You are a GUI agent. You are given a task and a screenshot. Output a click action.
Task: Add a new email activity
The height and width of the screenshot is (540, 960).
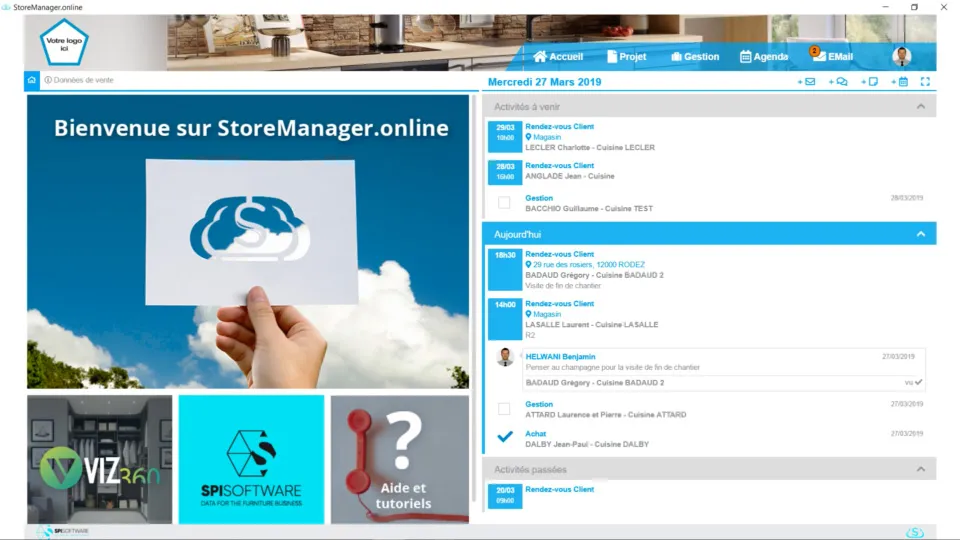[x=806, y=81]
